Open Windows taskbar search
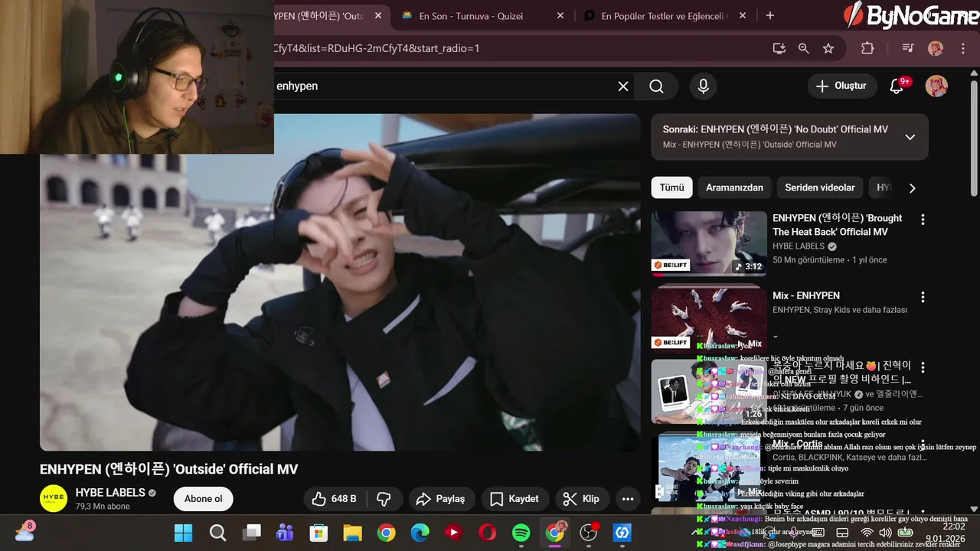The height and width of the screenshot is (551, 980). [x=217, y=533]
